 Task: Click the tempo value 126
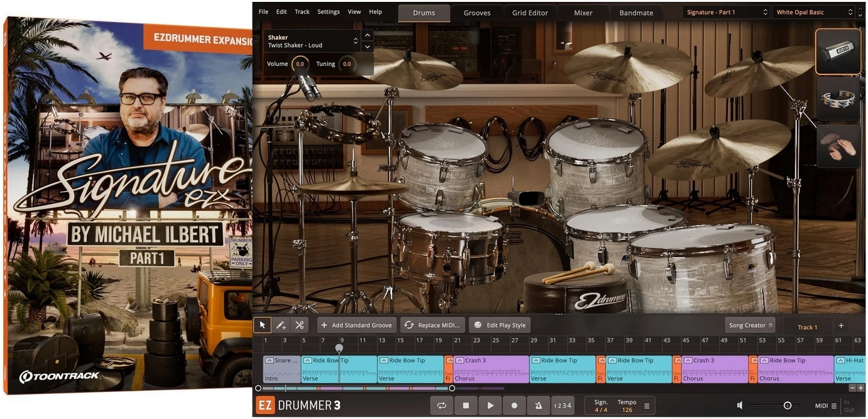(x=627, y=410)
